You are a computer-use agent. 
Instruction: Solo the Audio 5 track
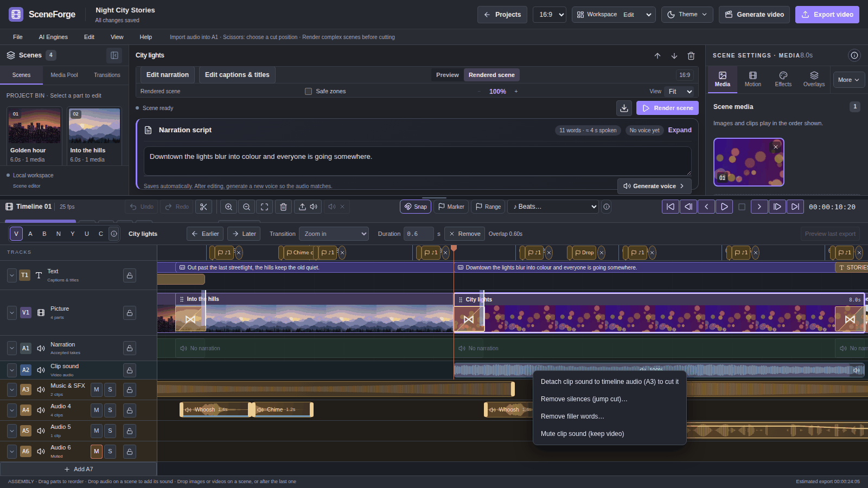click(x=110, y=431)
